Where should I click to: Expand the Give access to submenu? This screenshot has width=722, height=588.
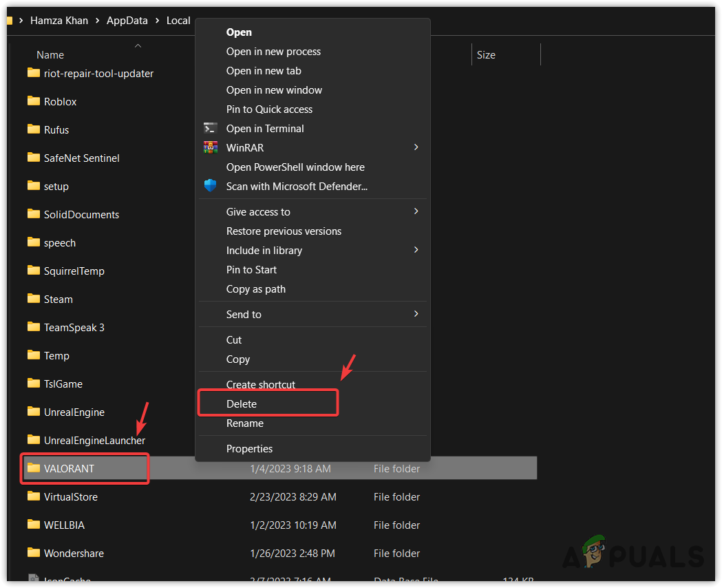[416, 211]
